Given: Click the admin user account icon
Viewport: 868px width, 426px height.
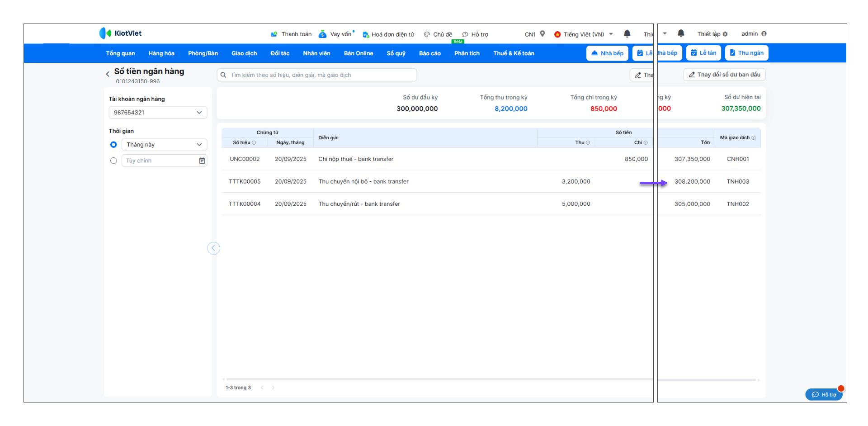Looking at the screenshot, I should click(x=764, y=34).
